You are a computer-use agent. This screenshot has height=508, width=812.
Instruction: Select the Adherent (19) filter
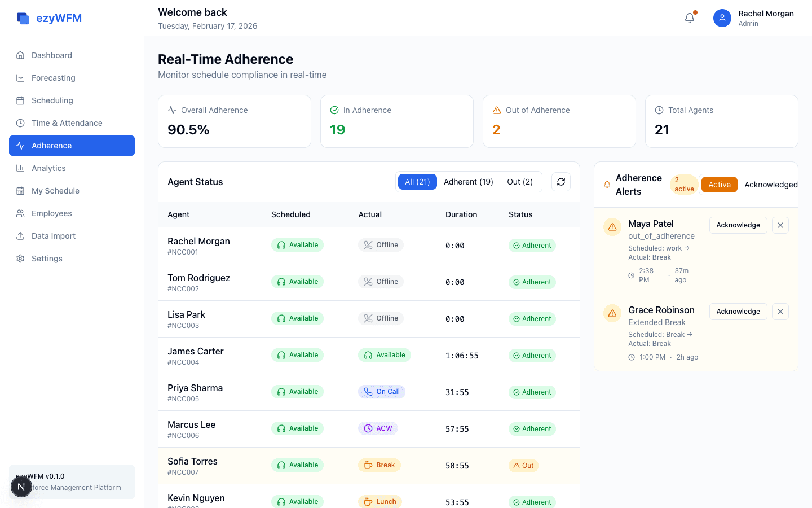[x=469, y=182]
